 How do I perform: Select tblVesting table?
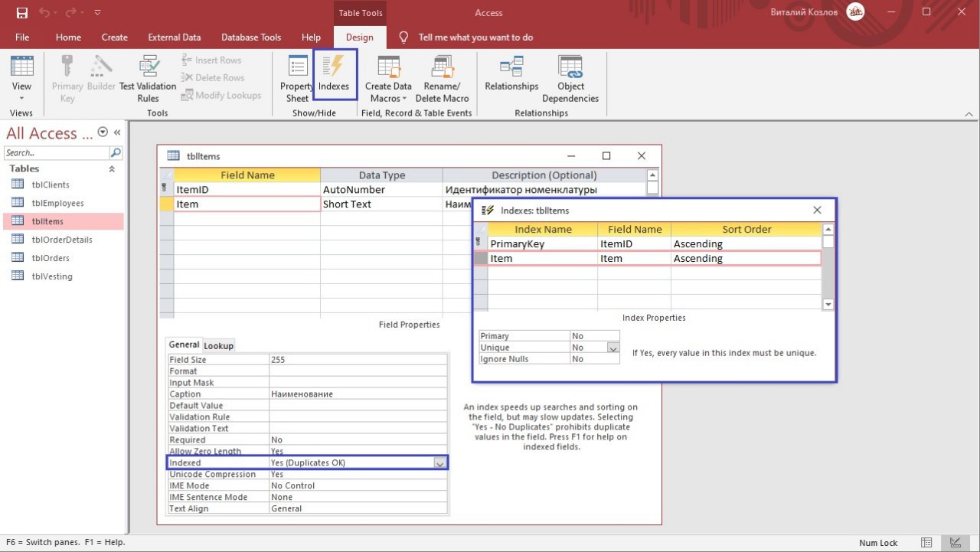tap(63, 276)
